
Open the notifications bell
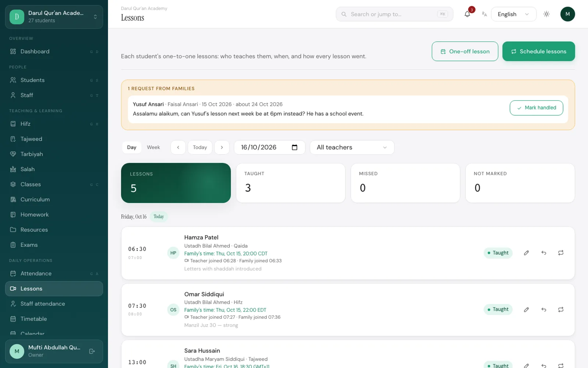[x=467, y=14]
